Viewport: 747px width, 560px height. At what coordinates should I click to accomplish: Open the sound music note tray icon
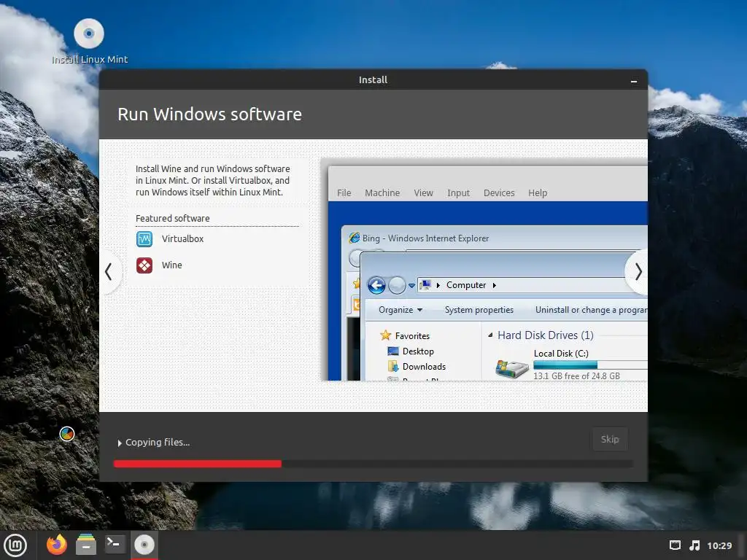695,545
